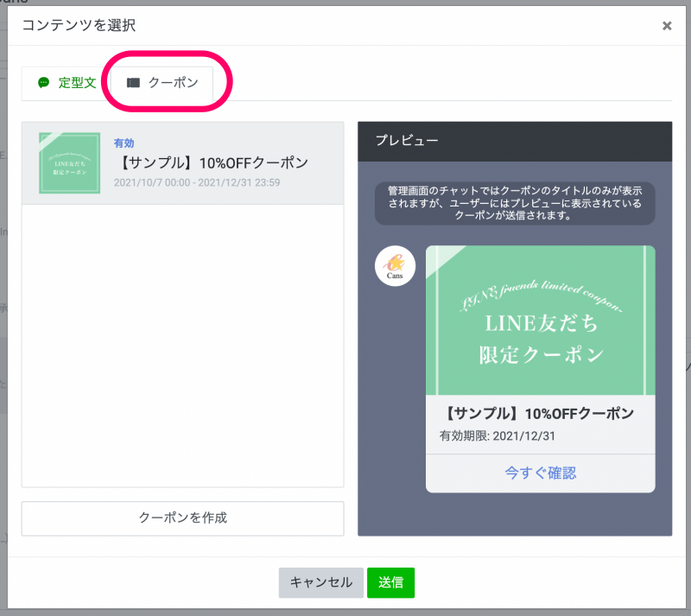Viewport: 691px width, 616px height.
Task: Click the preview coupon title text
Action: pos(540,413)
